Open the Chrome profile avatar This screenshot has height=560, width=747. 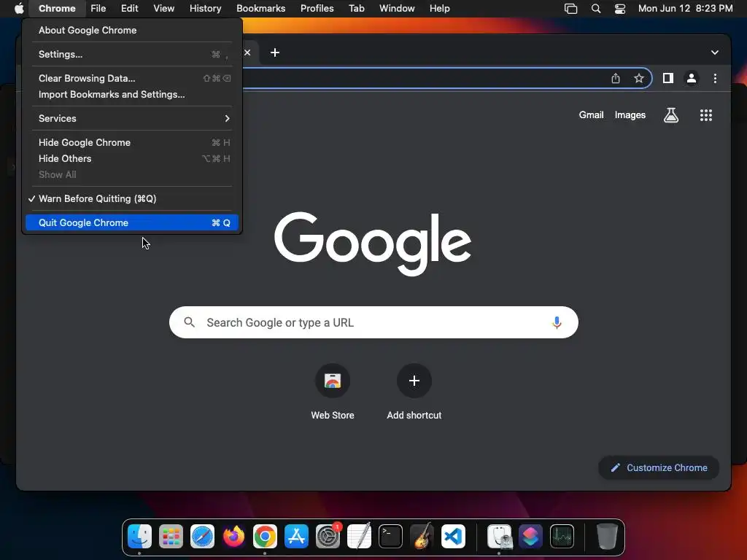coord(692,78)
